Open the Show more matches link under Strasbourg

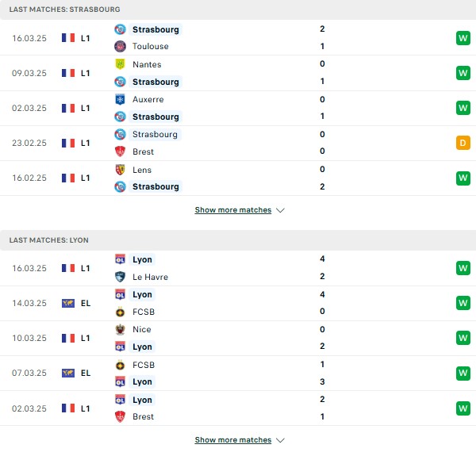(233, 210)
